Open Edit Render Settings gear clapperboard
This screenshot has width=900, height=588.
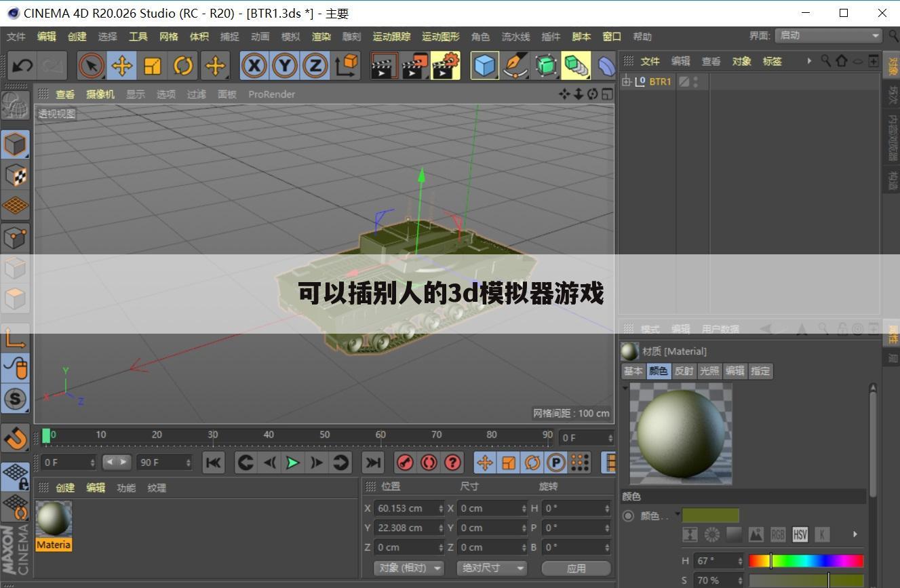tap(446, 66)
